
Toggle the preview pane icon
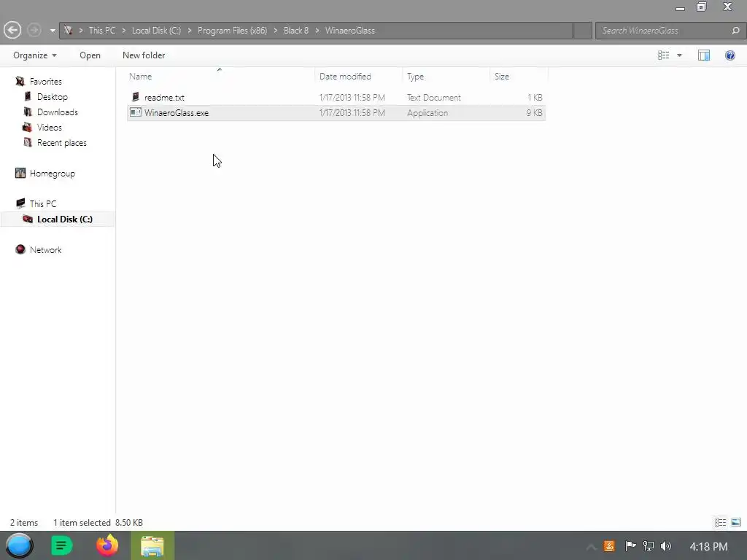point(704,55)
